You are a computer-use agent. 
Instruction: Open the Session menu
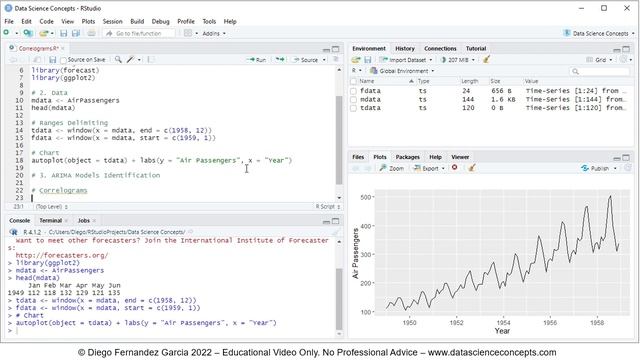tap(112, 21)
